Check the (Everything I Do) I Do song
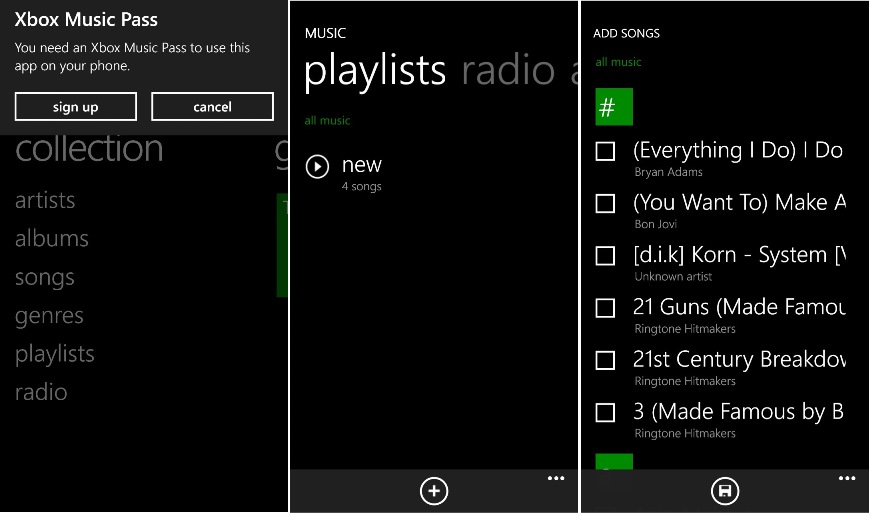The image size is (874, 516). point(605,152)
